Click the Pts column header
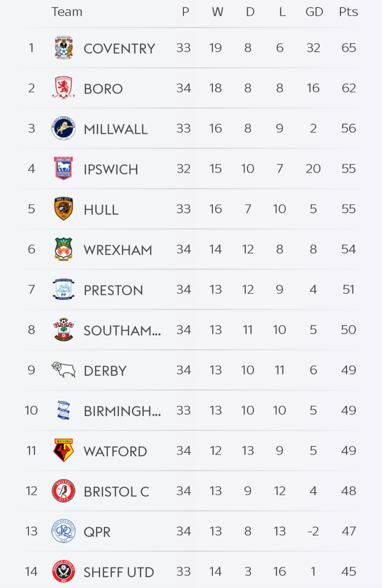The width and height of the screenshot is (382, 588). tap(348, 12)
